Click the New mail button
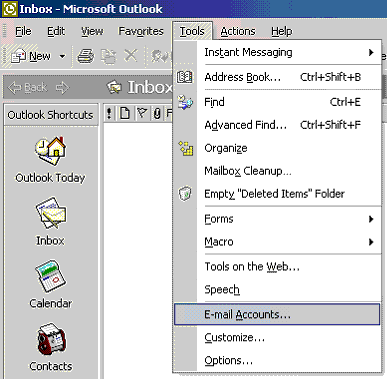Screen dimensions: 387x379 pos(31,56)
